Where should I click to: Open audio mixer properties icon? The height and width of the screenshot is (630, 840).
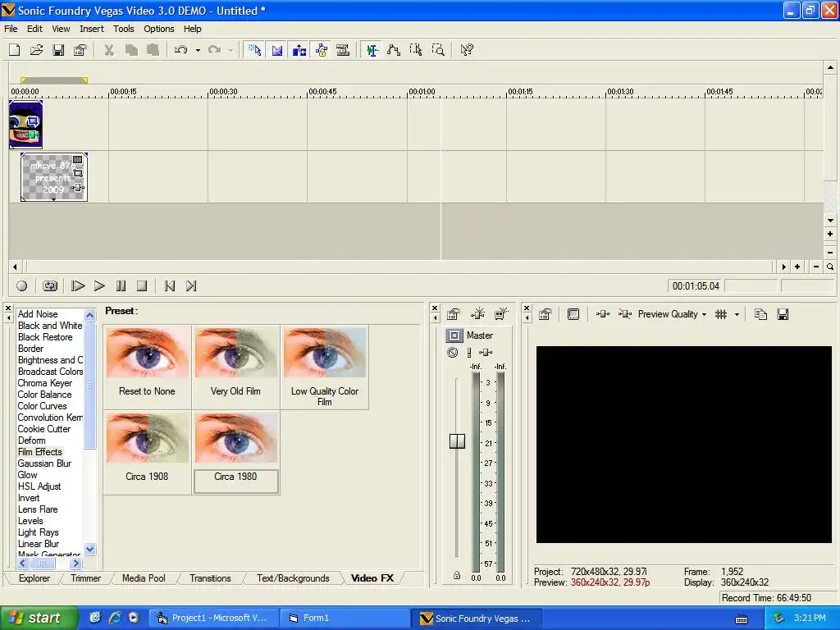coord(453,314)
